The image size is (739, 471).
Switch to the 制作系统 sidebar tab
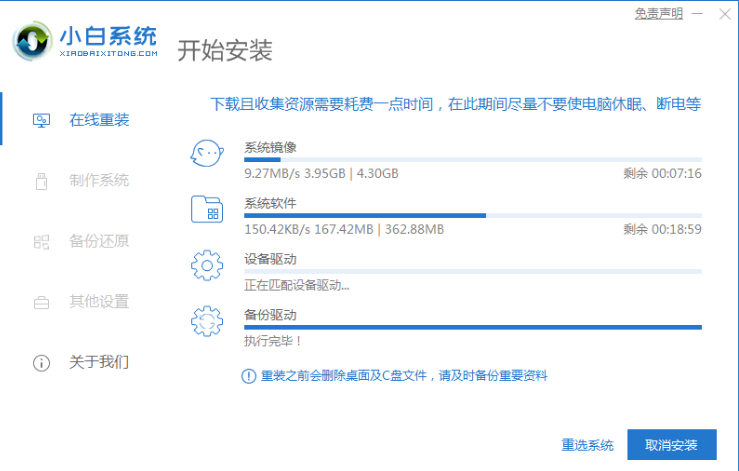click(98, 181)
